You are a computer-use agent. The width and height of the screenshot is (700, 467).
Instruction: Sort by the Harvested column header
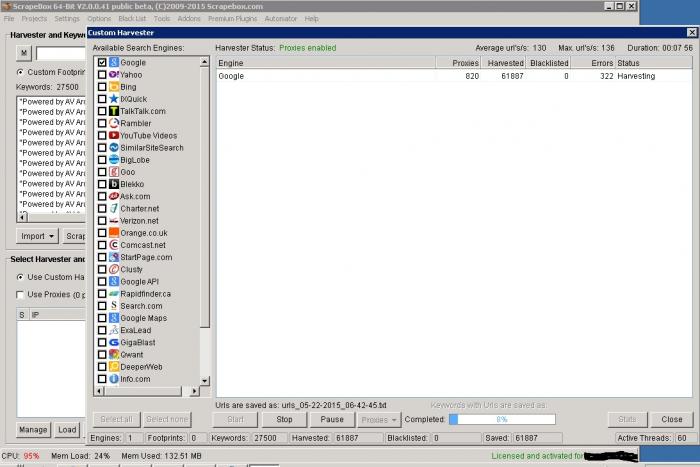(504, 63)
